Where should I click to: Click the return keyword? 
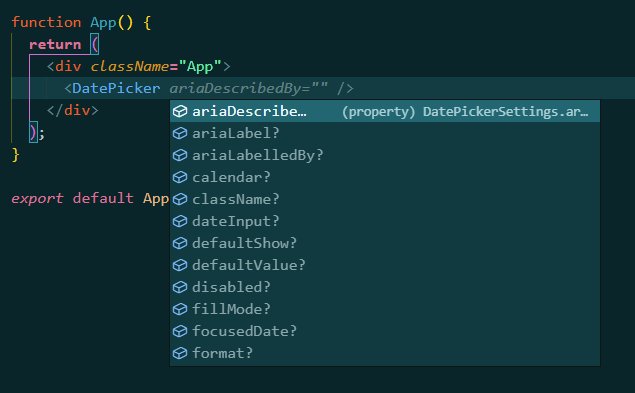pos(55,44)
